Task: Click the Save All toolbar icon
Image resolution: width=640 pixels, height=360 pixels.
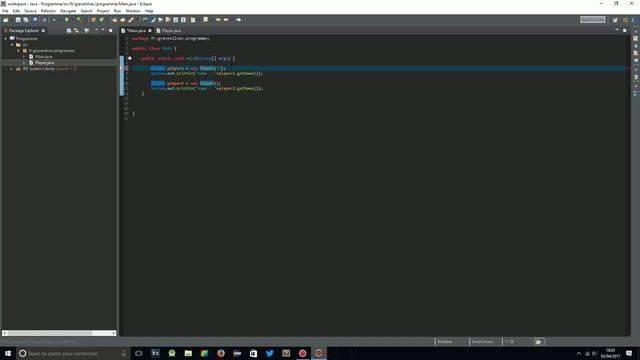Action: tap(26, 20)
